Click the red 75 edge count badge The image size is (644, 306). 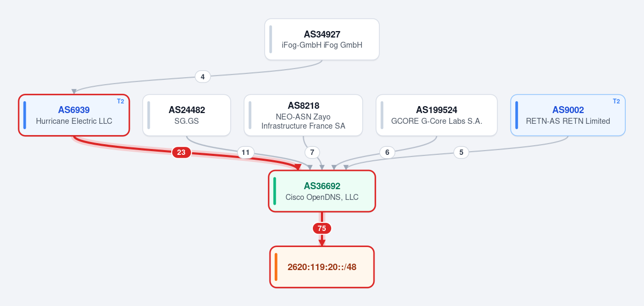(x=322, y=228)
